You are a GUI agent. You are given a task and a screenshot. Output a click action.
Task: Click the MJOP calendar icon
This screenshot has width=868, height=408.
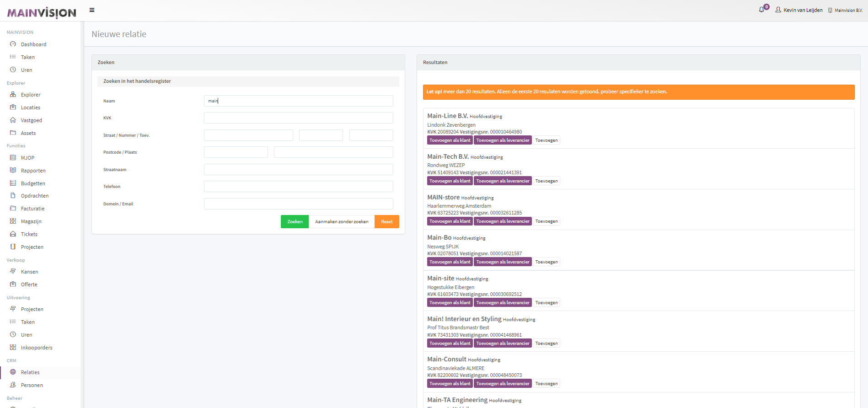tap(13, 157)
